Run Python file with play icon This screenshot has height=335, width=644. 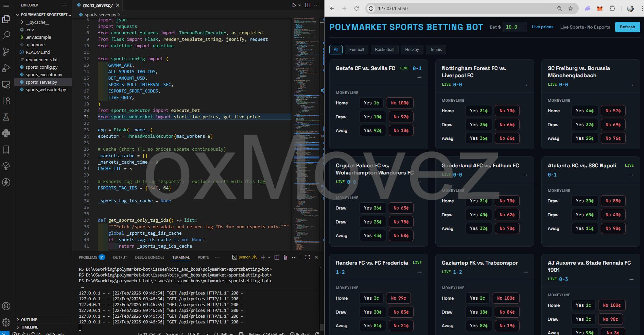click(x=294, y=5)
